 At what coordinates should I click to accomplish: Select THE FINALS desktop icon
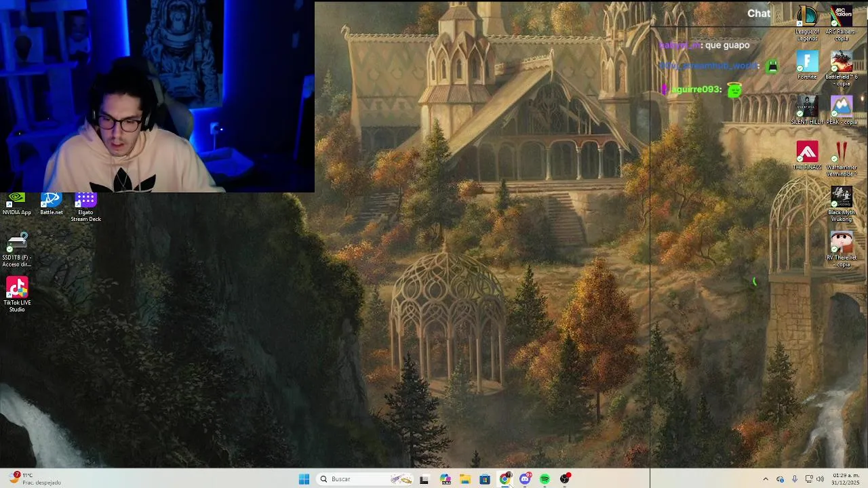(x=807, y=157)
